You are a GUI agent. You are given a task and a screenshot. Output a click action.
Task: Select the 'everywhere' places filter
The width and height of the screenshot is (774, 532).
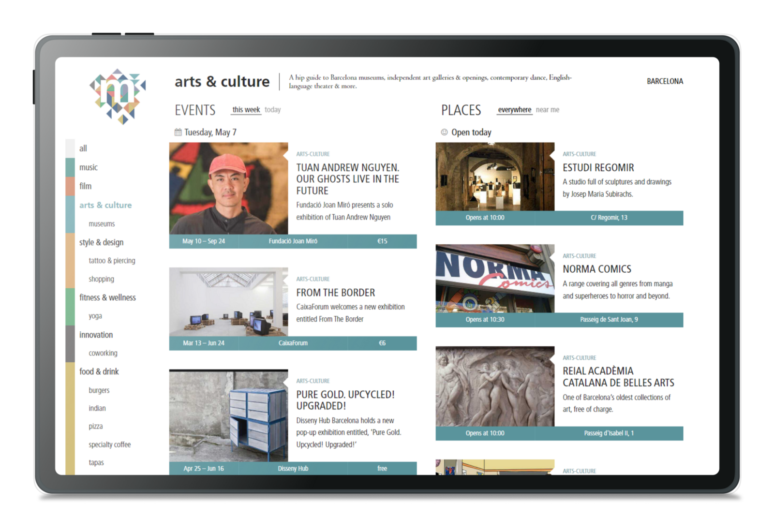click(514, 110)
